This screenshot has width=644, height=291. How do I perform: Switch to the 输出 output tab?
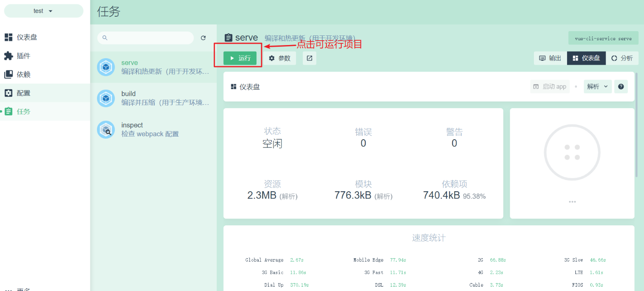click(x=549, y=58)
